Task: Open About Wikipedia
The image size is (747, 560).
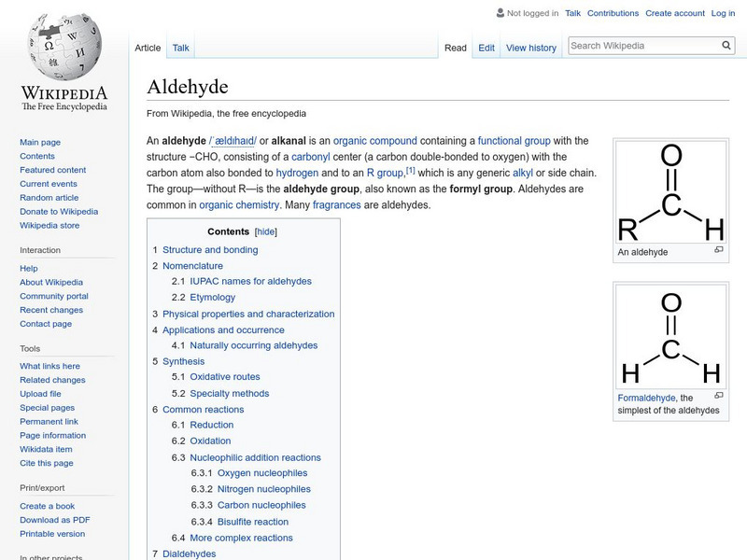Action: point(51,282)
